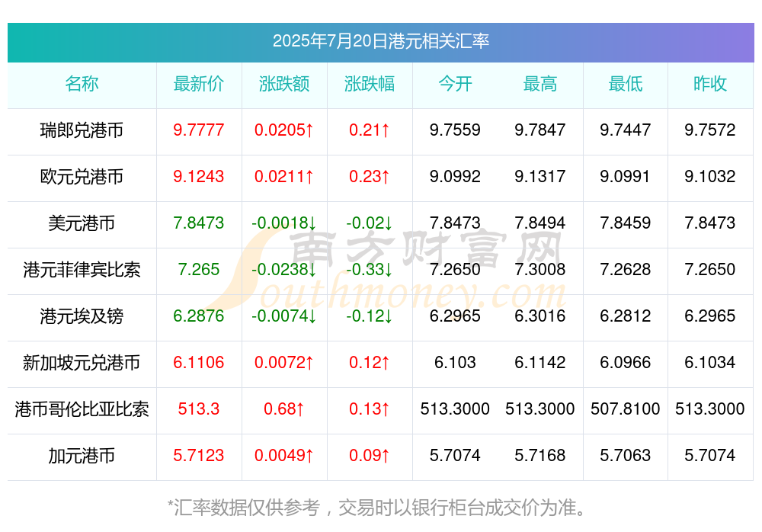
Task: Click change amount -0.0018↓
Action: tap(284, 223)
